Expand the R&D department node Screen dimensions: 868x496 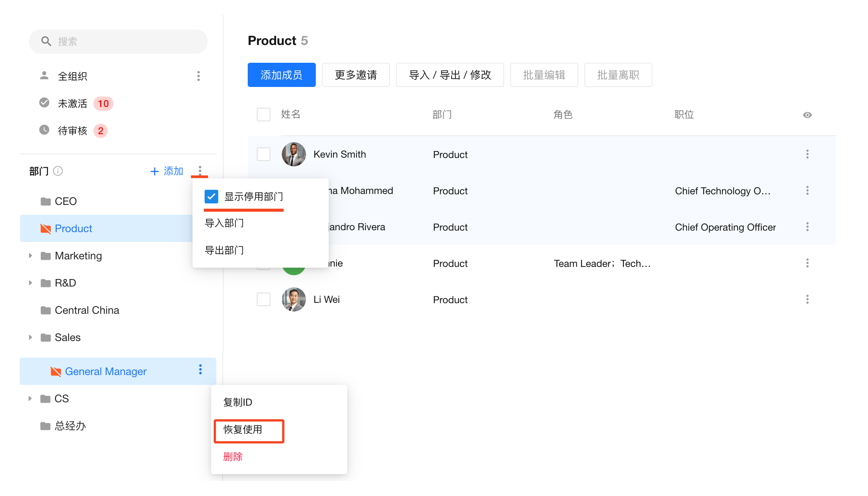31,283
